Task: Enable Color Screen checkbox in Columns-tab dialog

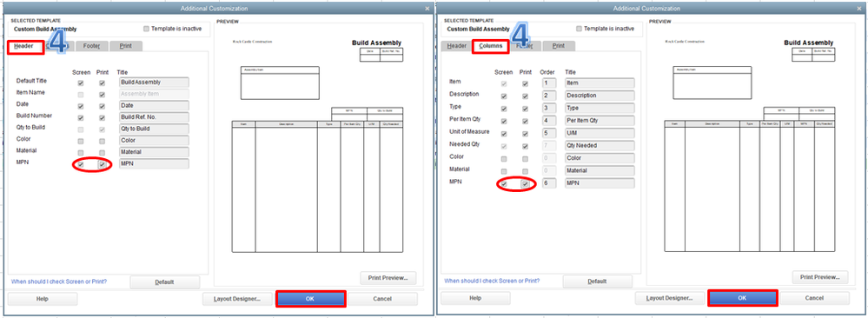Action: pyautogui.click(x=504, y=159)
